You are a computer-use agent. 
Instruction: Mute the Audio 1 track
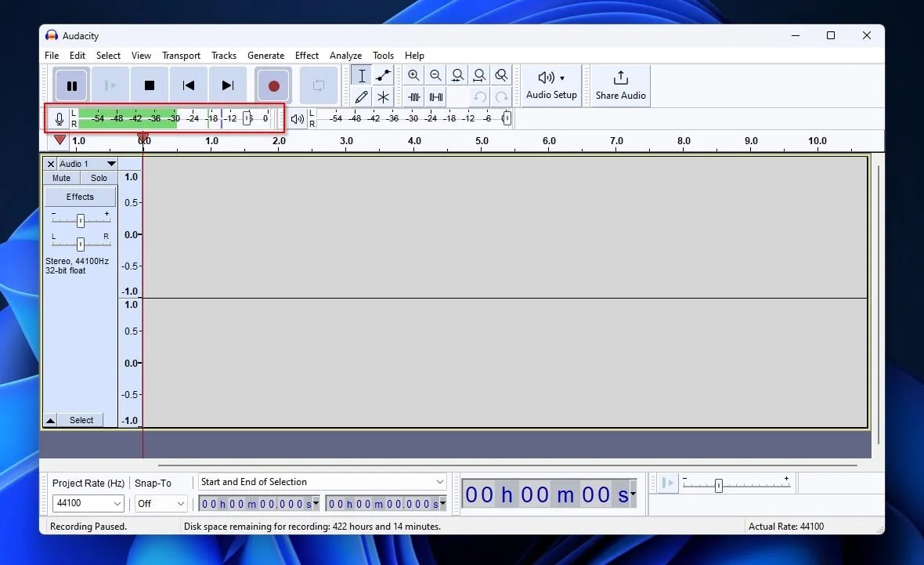60,178
